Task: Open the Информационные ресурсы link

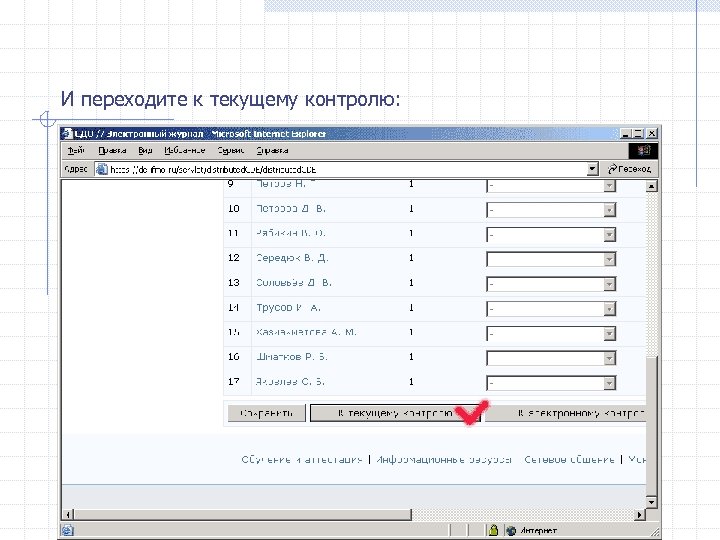Action: point(444,459)
